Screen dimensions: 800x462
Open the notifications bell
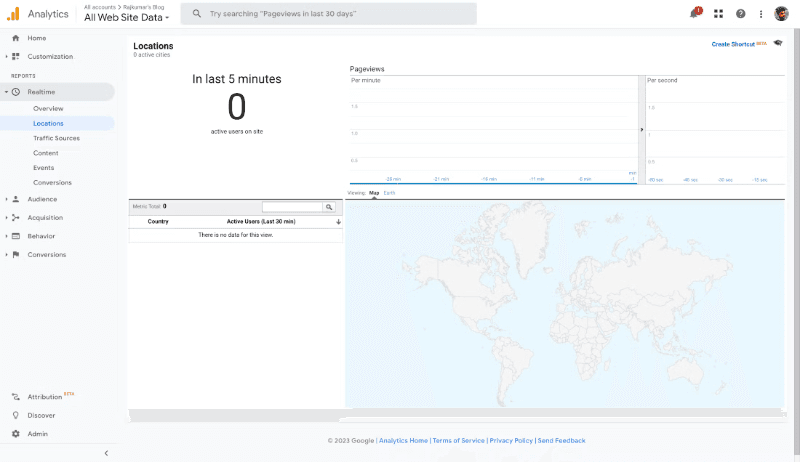point(694,13)
